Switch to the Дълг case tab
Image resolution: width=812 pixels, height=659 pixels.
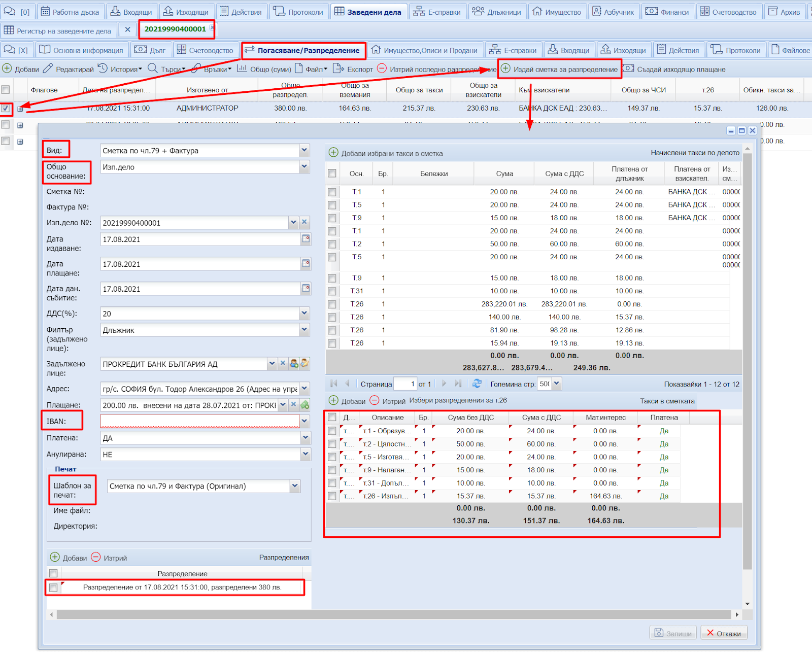point(150,50)
